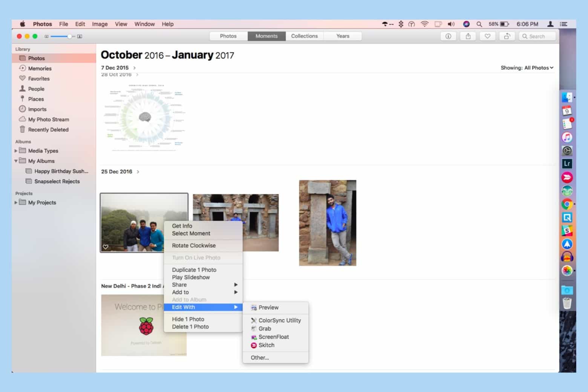Choose Edit With from the context menu
The image size is (588, 392).
pos(183,307)
